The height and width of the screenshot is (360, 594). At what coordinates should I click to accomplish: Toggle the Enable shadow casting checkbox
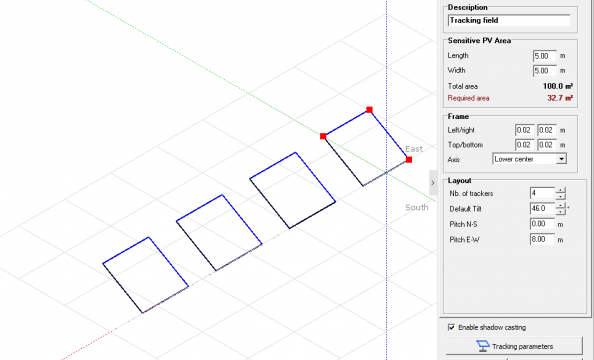pos(451,327)
